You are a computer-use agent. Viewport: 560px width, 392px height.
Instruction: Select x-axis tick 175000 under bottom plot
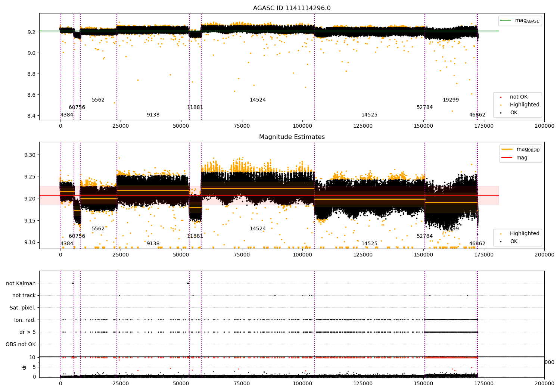pos(484,383)
